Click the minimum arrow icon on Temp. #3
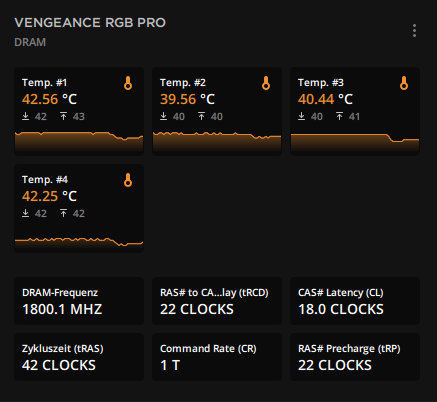The image size is (437, 402). (x=301, y=116)
